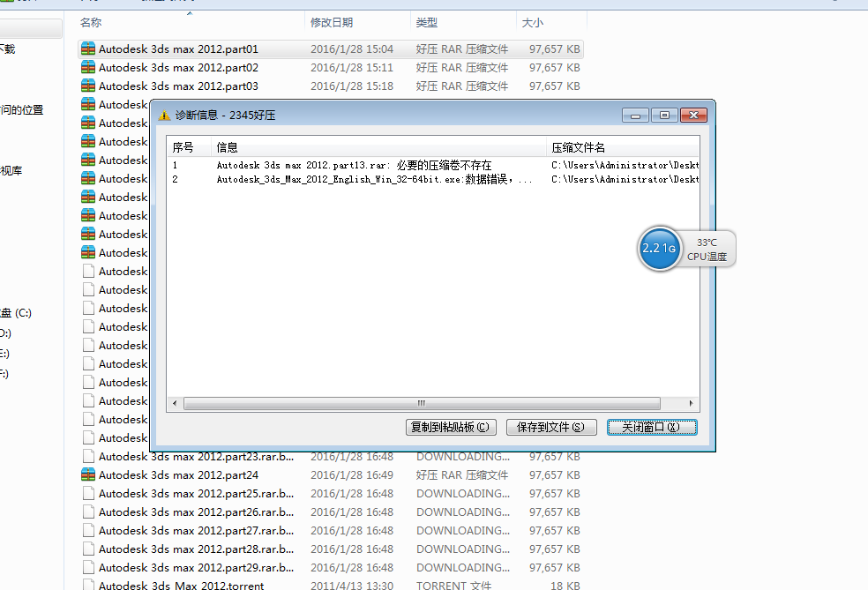Image resolution: width=868 pixels, height=590 pixels.
Task: Select file Autodesk 3ds max 2012.part24
Action: 331,474
